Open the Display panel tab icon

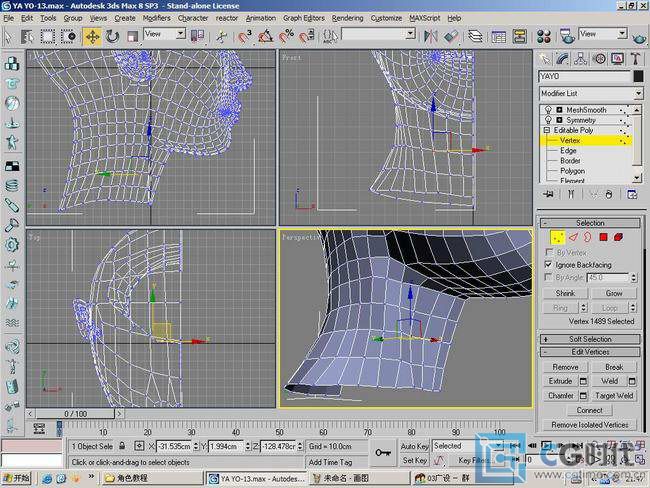click(x=618, y=59)
